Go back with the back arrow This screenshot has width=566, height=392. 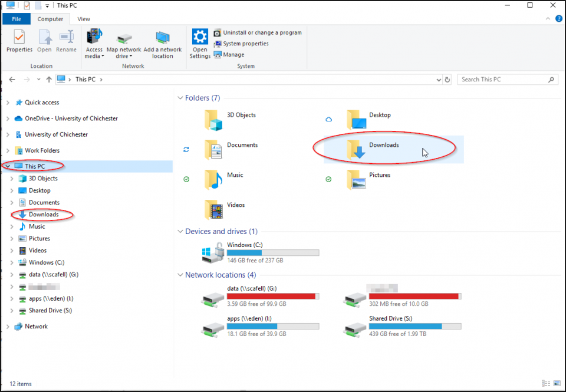click(12, 80)
